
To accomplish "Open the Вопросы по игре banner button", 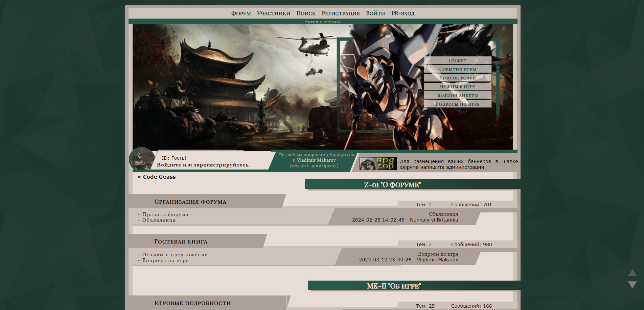I will point(458,104).
